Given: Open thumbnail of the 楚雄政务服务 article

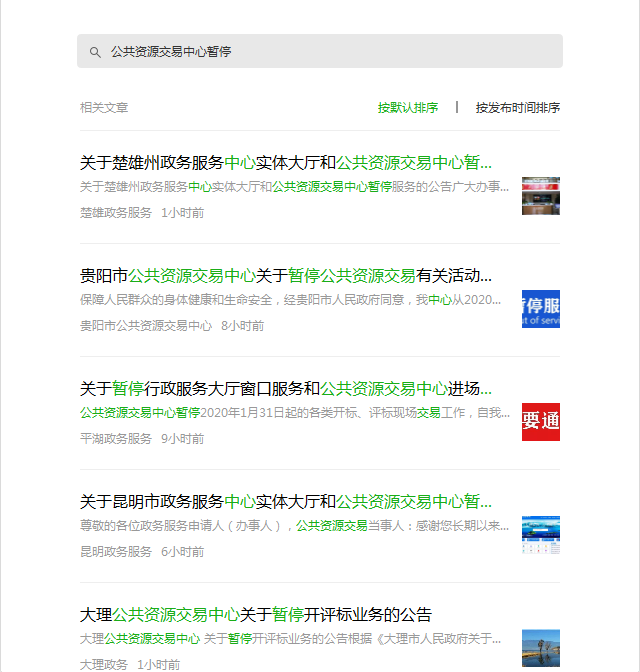Looking at the screenshot, I should 540,196.
